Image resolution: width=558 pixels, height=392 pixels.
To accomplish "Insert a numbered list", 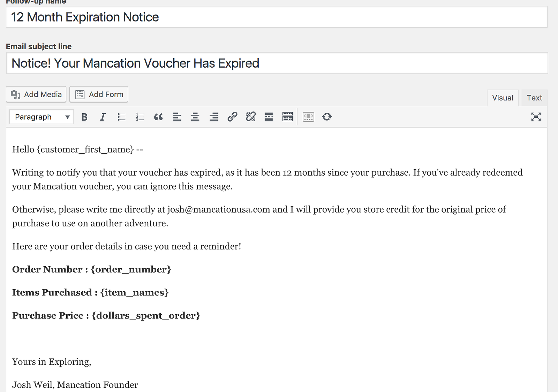I will pos(140,117).
